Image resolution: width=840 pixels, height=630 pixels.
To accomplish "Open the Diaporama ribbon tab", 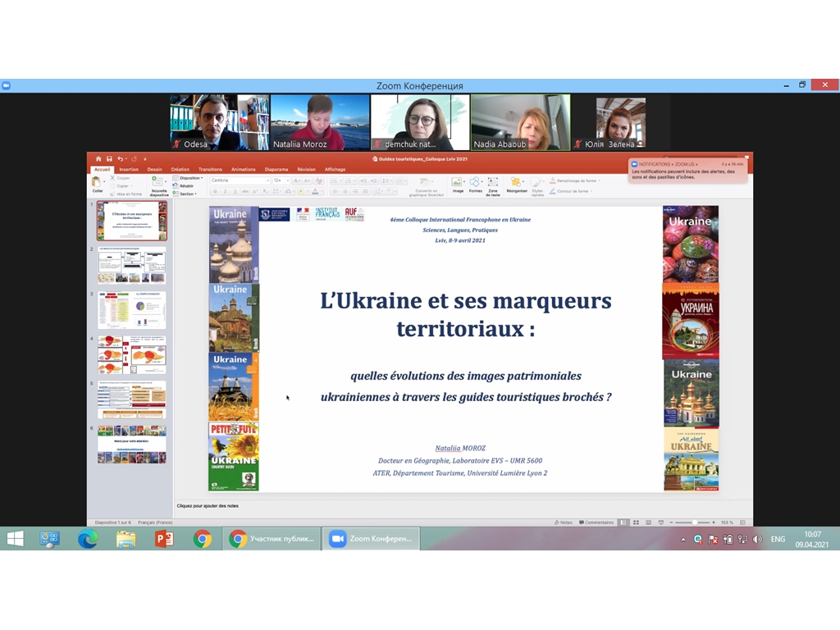I will (276, 169).
